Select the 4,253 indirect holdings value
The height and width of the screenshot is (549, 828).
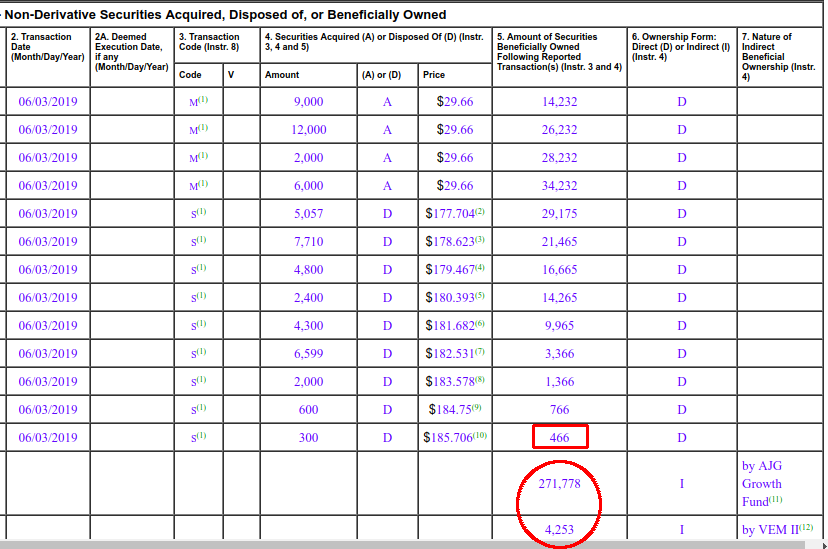click(559, 529)
